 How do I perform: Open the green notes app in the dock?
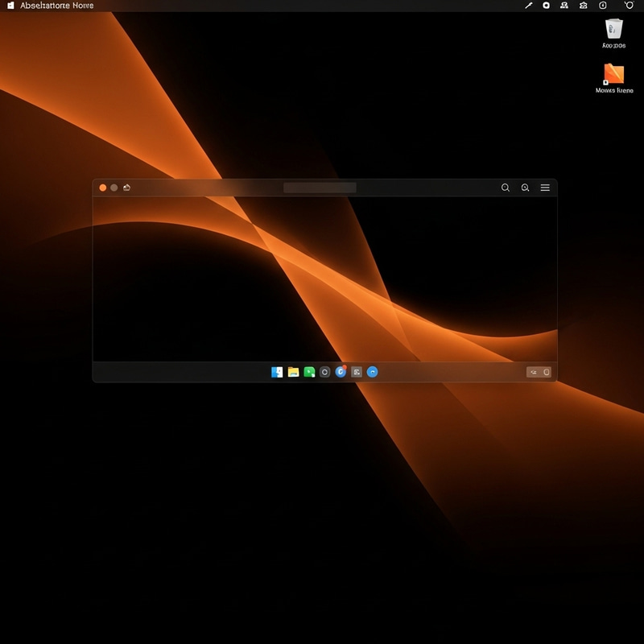(308, 372)
